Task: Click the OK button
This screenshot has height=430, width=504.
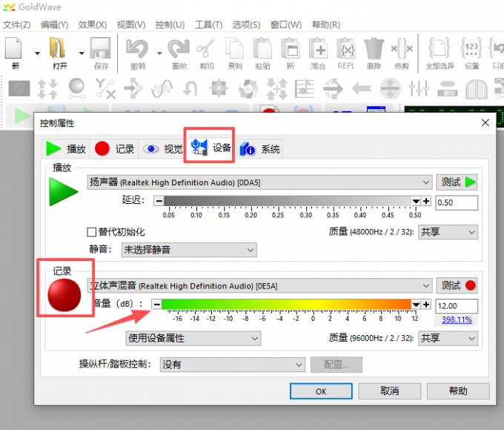Action: pos(321,391)
